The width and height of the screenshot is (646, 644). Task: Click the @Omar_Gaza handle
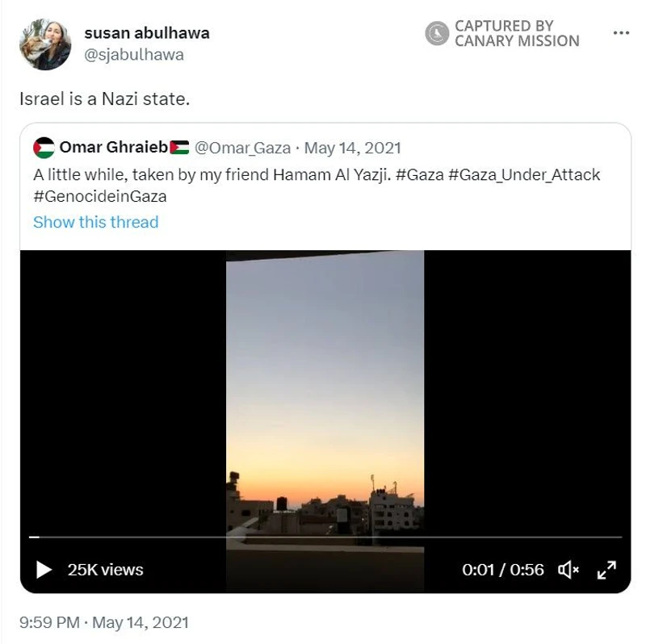tap(243, 148)
